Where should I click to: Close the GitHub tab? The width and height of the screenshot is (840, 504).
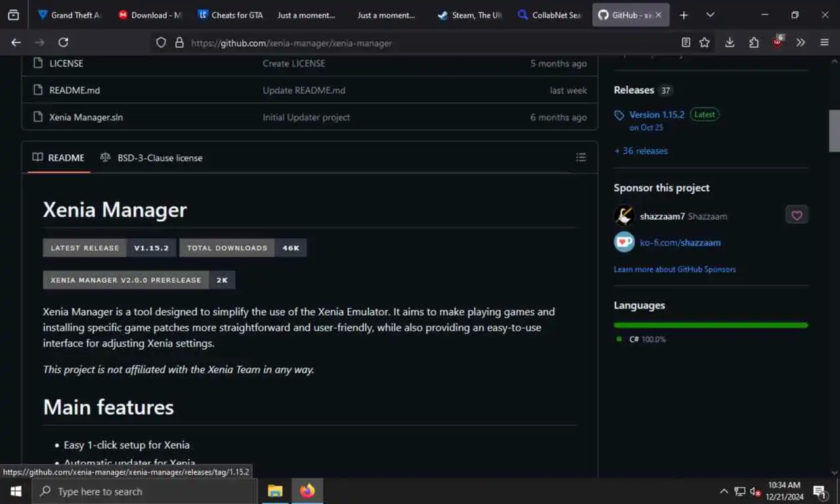coord(659,14)
